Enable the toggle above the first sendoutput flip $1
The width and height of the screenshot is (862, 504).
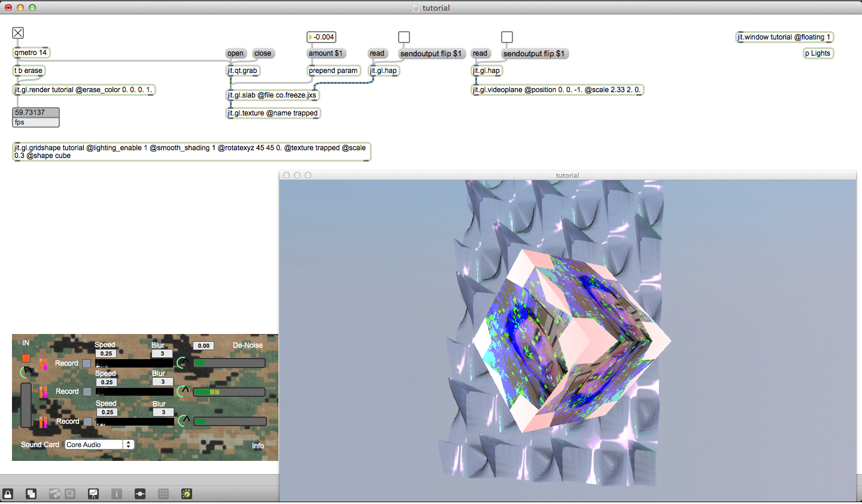pos(404,37)
